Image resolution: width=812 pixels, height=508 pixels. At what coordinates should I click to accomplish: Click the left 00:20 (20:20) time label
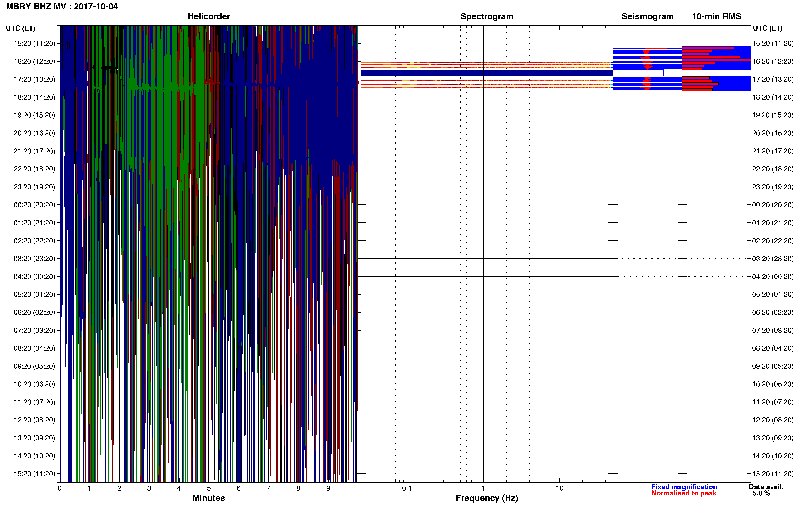pyautogui.click(x=34, y=205)
